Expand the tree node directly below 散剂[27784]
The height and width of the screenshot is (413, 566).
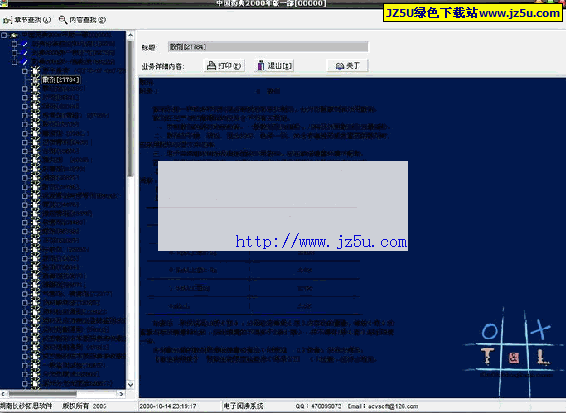click(x=25, y=88)
